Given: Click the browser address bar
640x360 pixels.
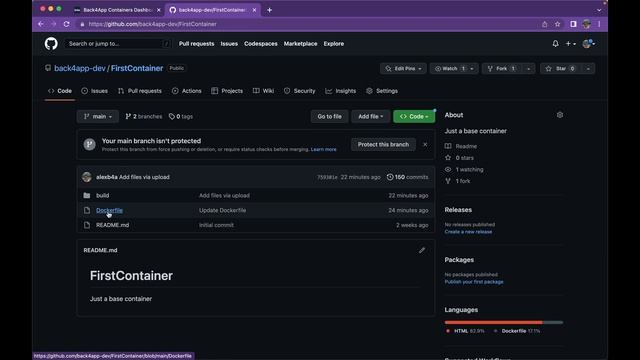Looking at the screenshot, I should tap(306, 24).
